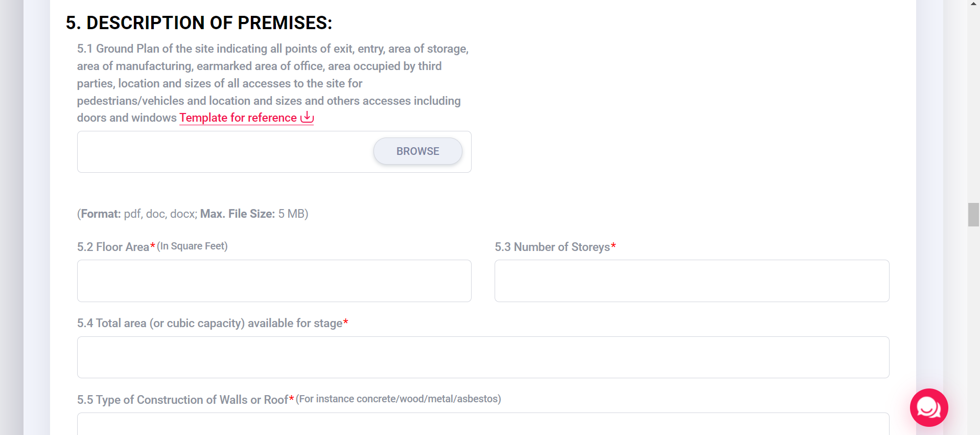Click BROWSE to upload the ground plan file
Image resolution: width=980 pixels, height=435 pixels.
click(417, 151)
